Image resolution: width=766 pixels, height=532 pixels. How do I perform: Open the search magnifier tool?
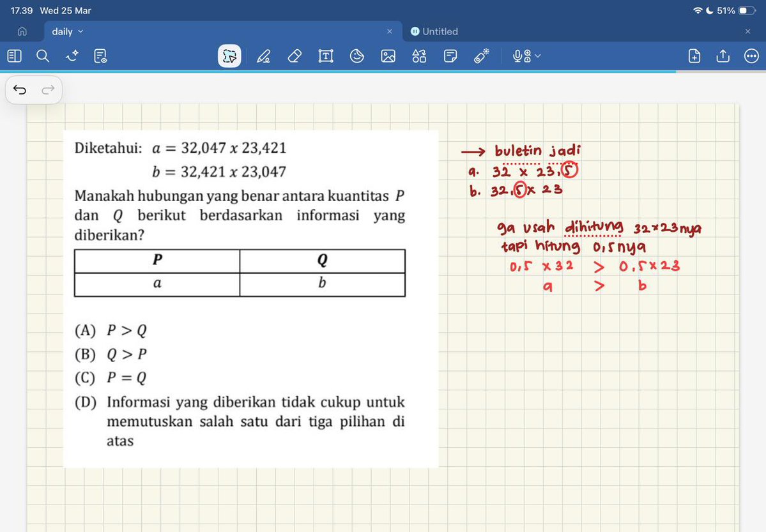click(x=43, y=56)
